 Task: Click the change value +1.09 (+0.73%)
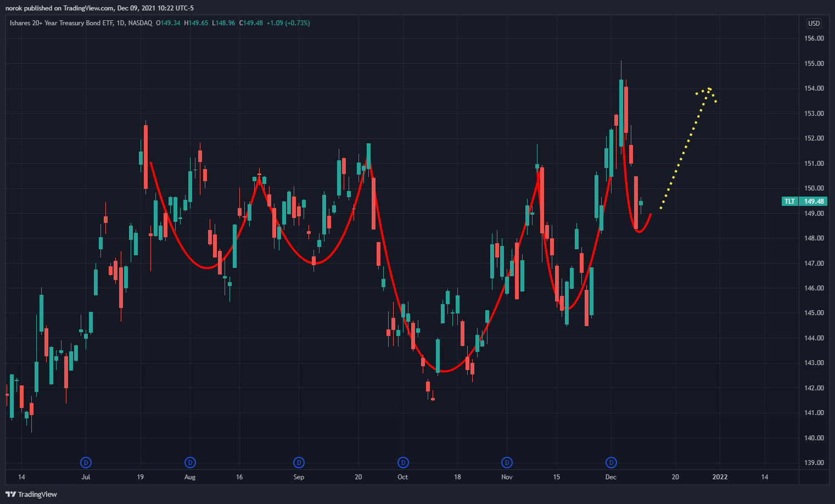tap(288, 23)
